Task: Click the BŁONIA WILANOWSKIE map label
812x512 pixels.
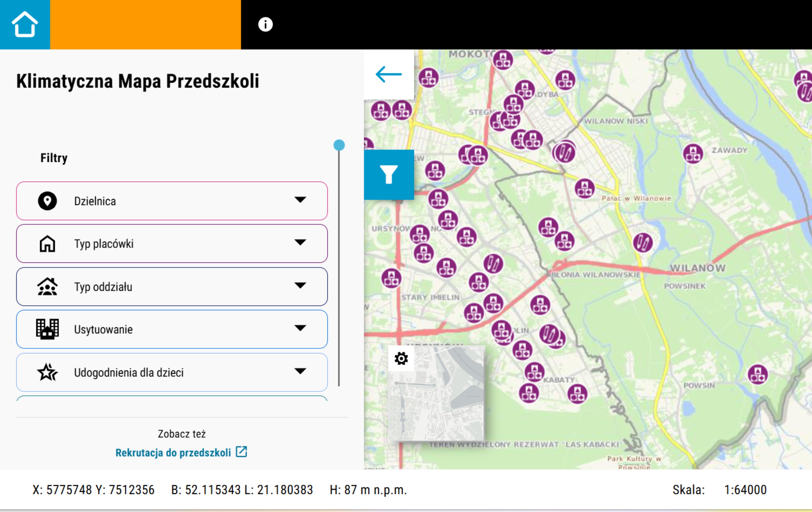Action: tap(596, 275)
